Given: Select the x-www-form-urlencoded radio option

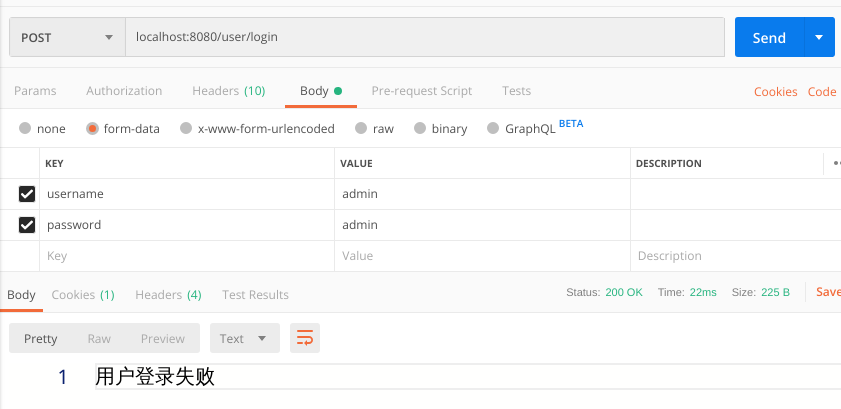Looking at the screenshot, I should point(185,129).
